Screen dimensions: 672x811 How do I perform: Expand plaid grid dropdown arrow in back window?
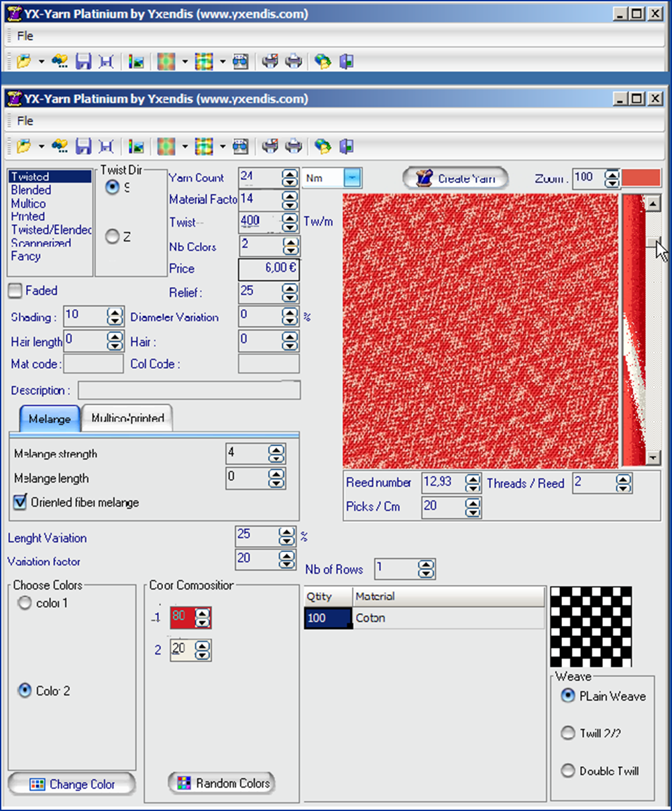click(222, 62)
